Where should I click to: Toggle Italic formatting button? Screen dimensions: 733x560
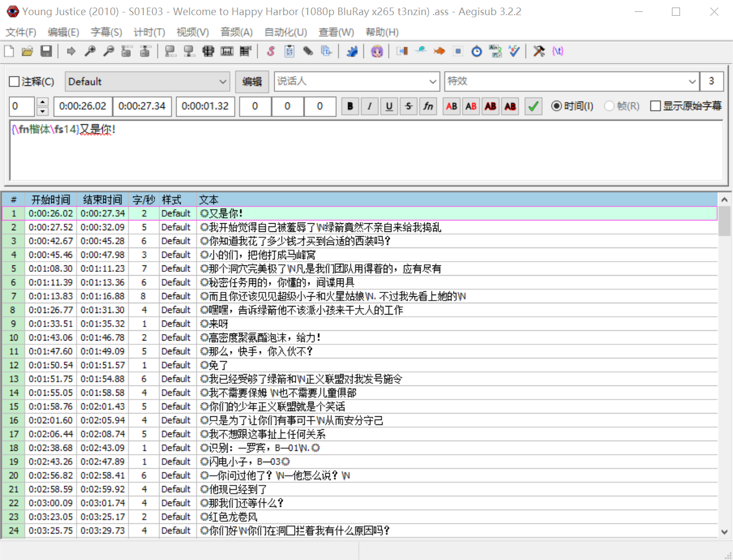[370, 106]
